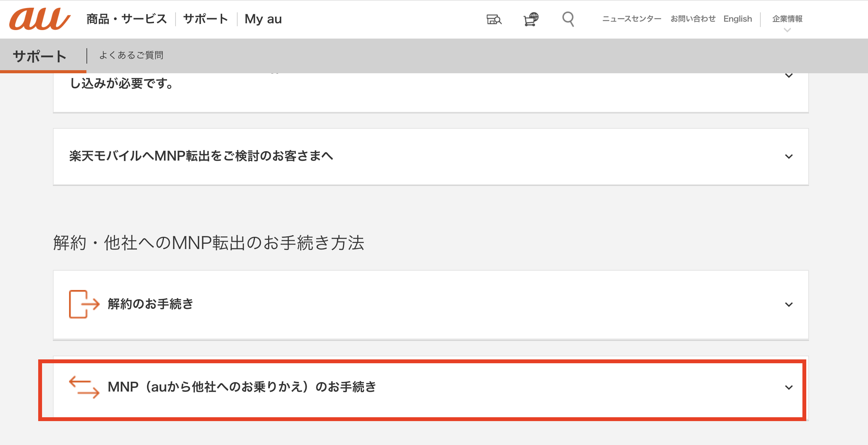Image resolution: width=868 pixels, height=445 pixels.
Task: Select the サポート tab in gray bar
Action: coord(40,56)
